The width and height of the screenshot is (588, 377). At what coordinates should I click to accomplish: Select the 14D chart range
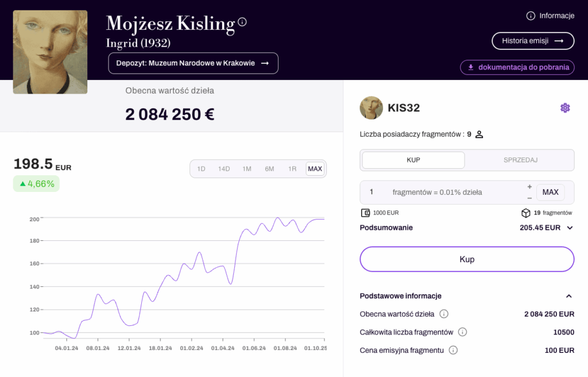pyautogui.click(x=224, y=169)
